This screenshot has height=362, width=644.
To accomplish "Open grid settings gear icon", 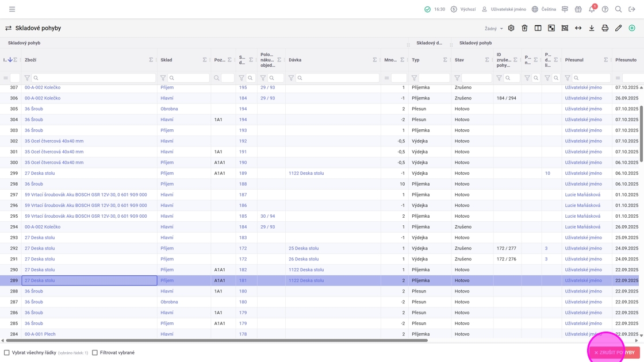I will (511, 28).
